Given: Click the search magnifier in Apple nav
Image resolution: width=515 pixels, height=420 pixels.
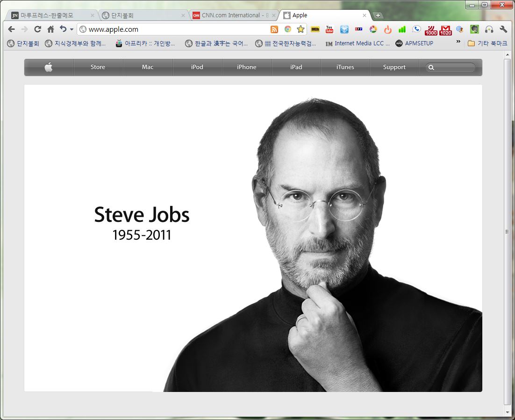Looking at the screenshot, I should [x=431, y=67].
